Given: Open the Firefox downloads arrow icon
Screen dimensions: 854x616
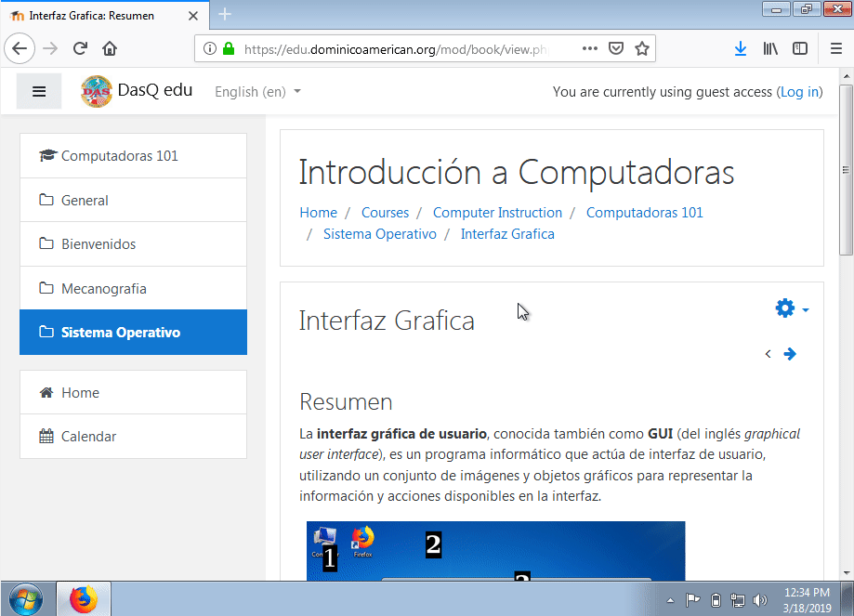Looking at the screenshot, I should pos(740,49).
